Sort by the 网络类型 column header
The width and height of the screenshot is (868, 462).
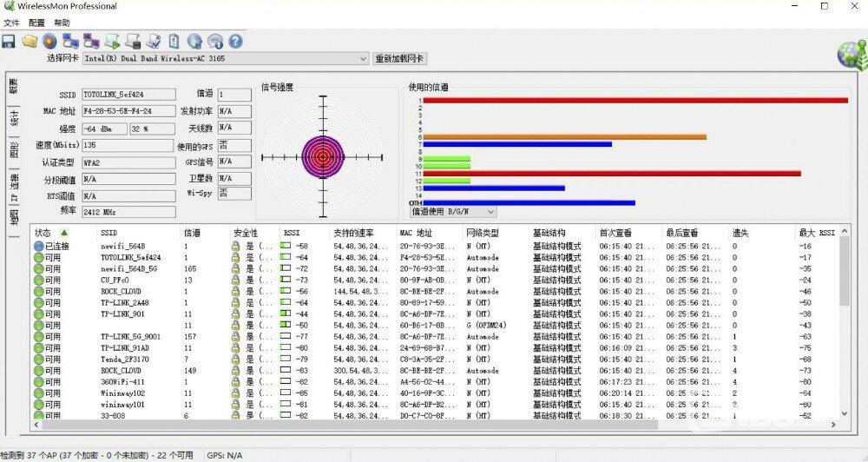click(x=496, y=233)
